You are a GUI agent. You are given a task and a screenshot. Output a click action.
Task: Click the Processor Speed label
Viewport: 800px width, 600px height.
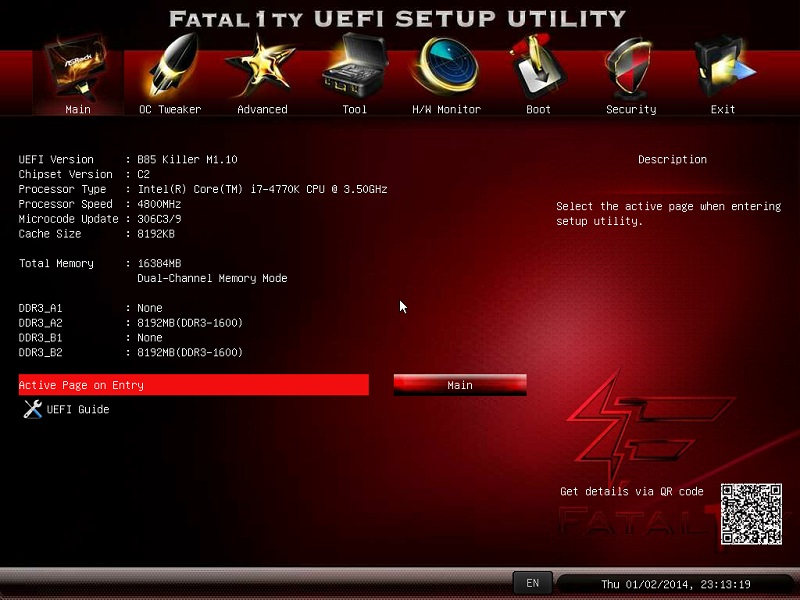tap(65, 204)
